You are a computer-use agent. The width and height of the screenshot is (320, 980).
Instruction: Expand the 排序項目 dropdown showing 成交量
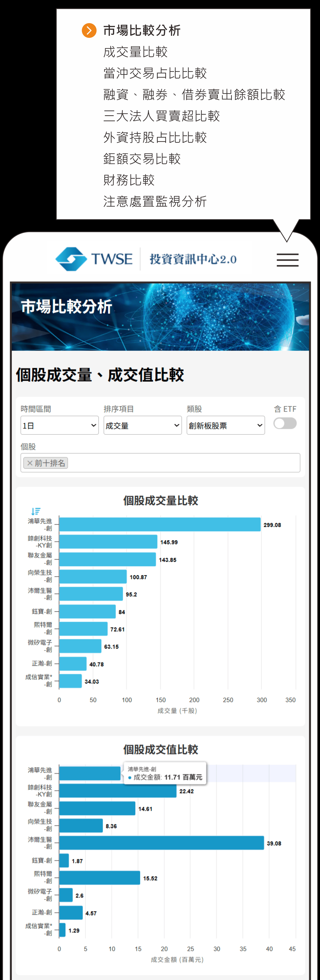(x=142, y=425)
